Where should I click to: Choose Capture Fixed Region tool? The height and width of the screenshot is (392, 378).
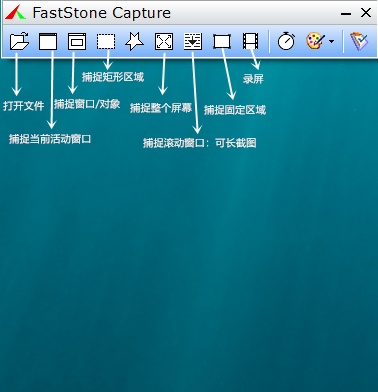[222, 42]
